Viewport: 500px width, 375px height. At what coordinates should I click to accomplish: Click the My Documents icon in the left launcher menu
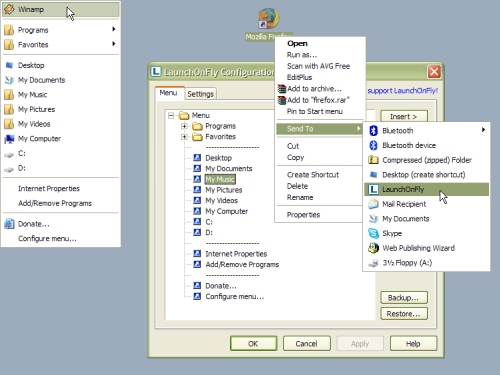coord(9,80)
